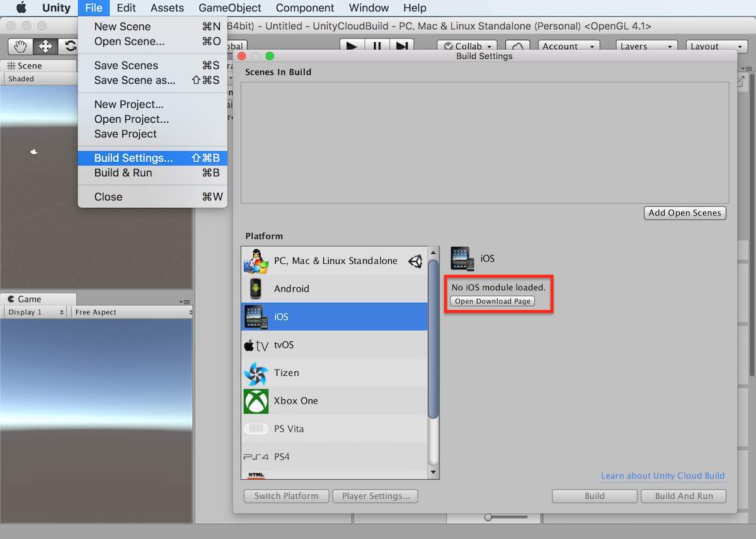Viewport: 756px width, 539px height.
Task: Select Build Settings... menu entry
Action: [152, 158]
